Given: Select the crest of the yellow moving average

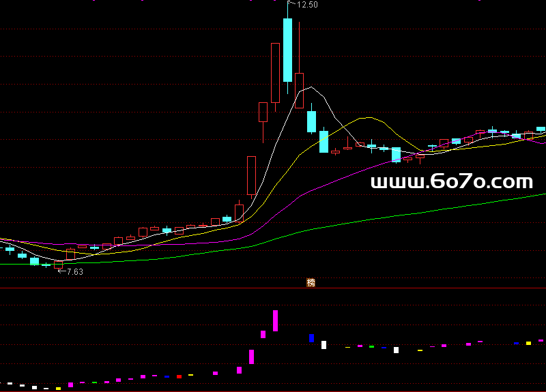Looking at the screenshot, I should [369, 117].
